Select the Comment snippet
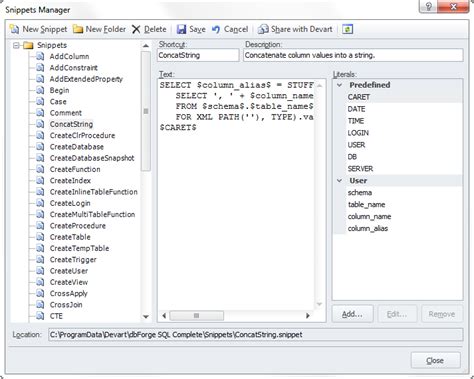The image size is (474, 379). tap(66, 113)
